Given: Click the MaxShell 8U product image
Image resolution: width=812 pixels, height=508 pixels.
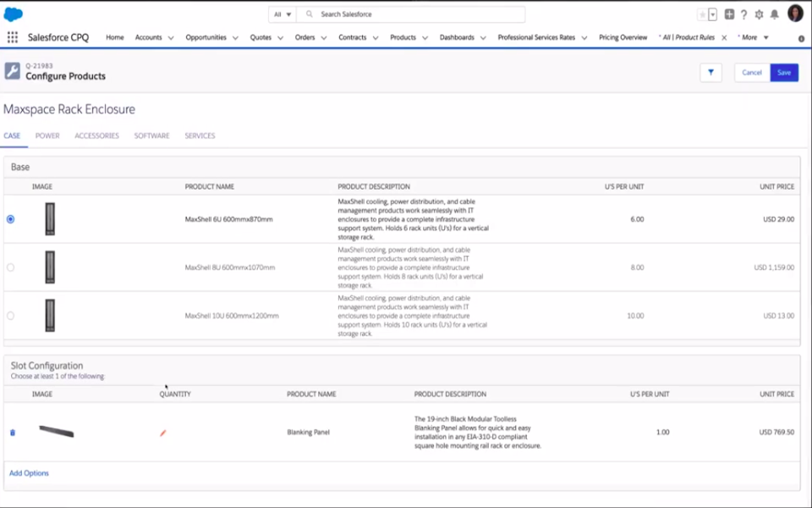Looking at the screenshot, I should tap(50, 267).
